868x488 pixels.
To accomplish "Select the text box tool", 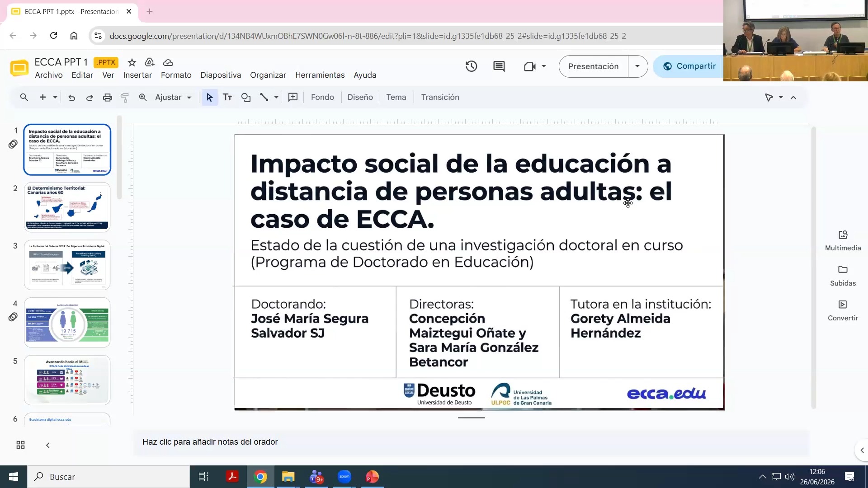I will (227, 97).
